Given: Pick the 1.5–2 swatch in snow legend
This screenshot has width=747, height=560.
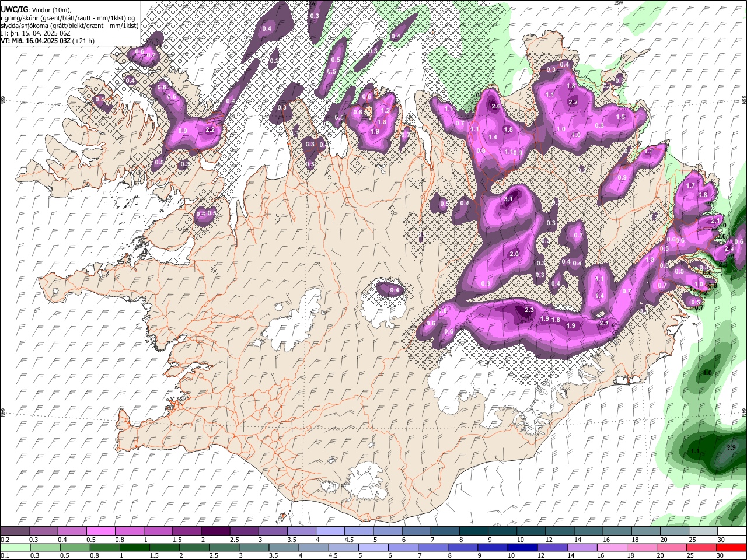Looking at the screenshot, I should (x=186, y=531).
